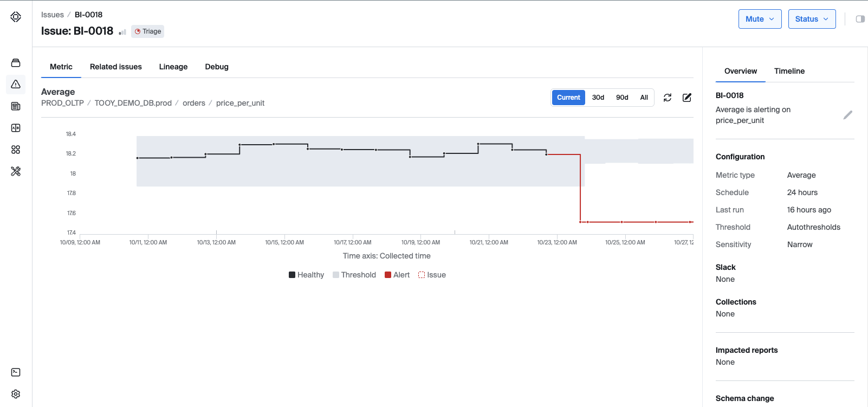
Task: Click the Collections heading
Action: 736,302
